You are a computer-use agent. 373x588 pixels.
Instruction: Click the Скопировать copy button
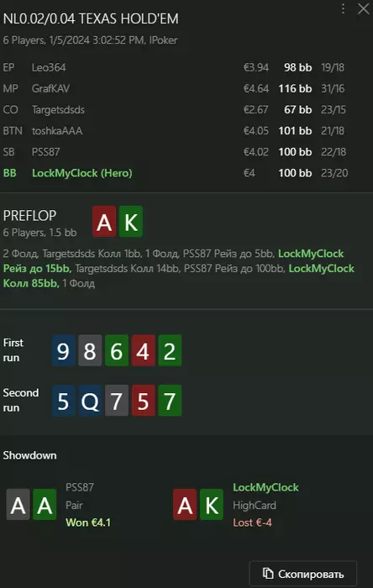click(x=303, y=574)
